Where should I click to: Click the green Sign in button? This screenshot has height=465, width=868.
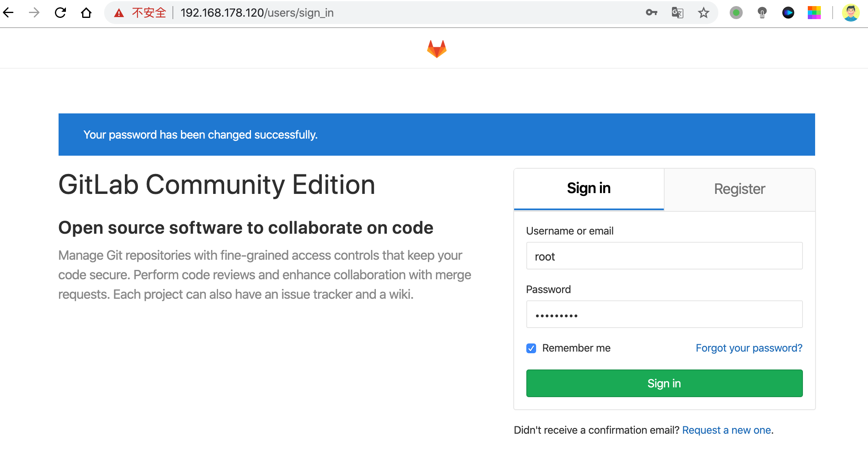click(x=665, y=383)
